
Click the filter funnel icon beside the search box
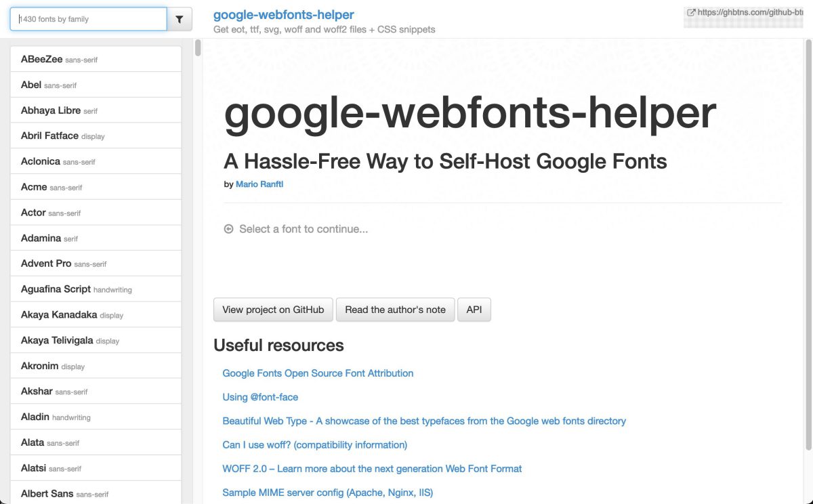coord(180,20)
